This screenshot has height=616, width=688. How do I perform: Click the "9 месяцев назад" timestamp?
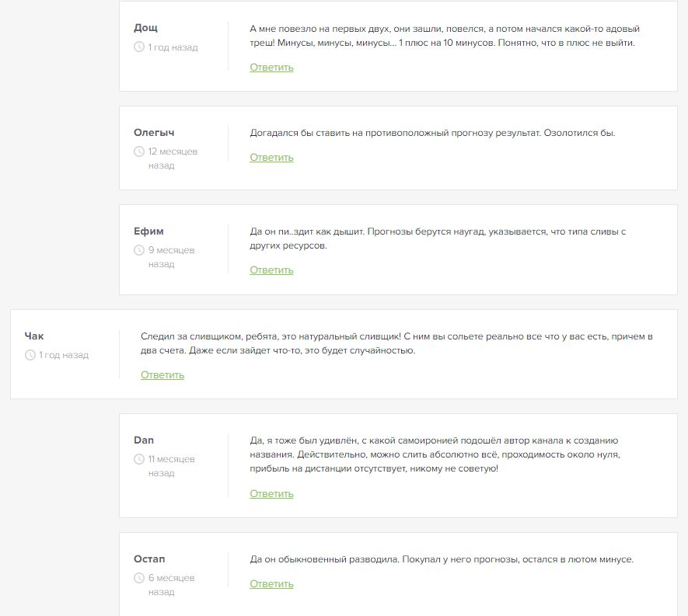(171, 257)
